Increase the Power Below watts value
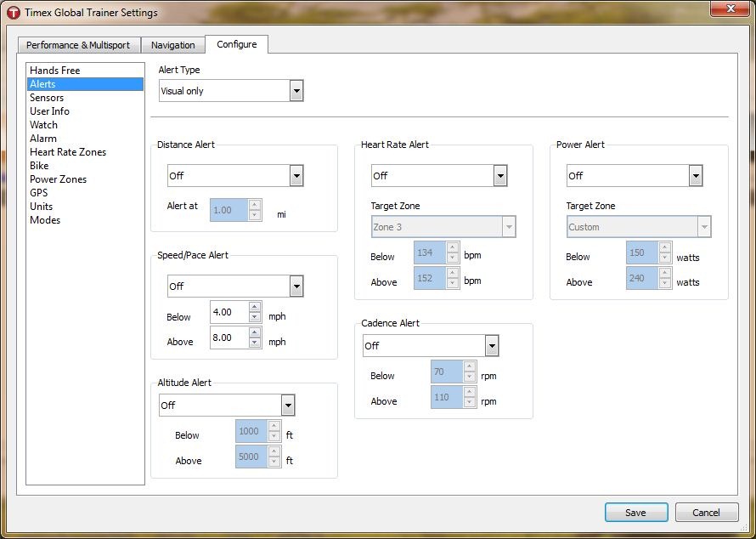 coord(665,247)
